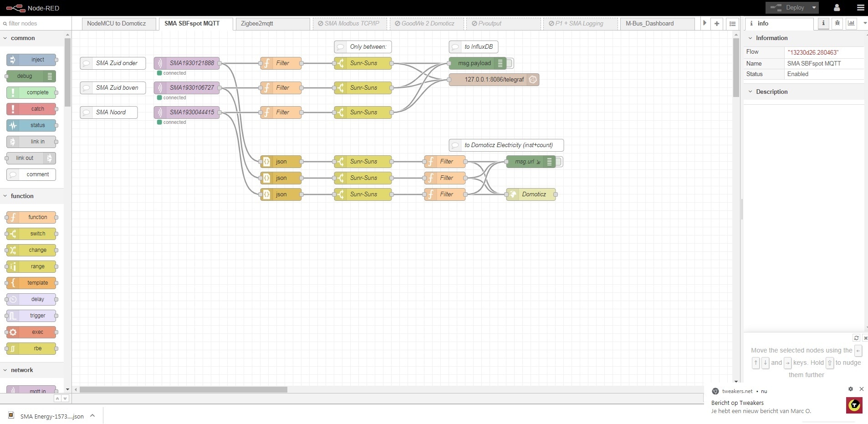Open the debug messages sidebar tab icon

click(837, 23)
